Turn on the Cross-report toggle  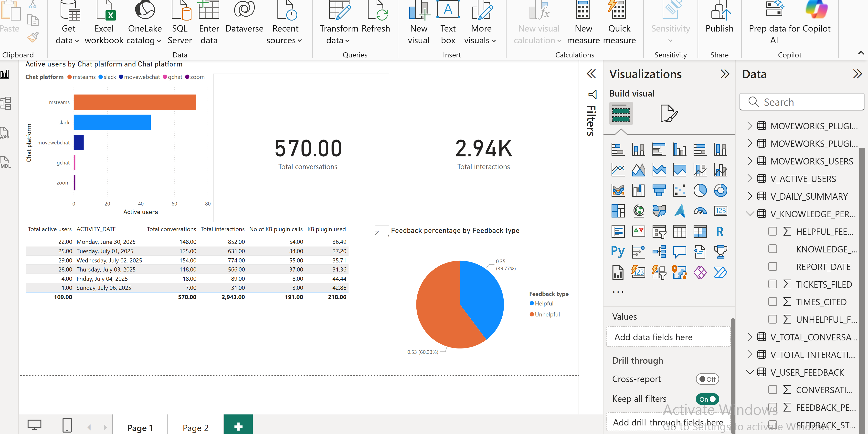click(707, 379)
